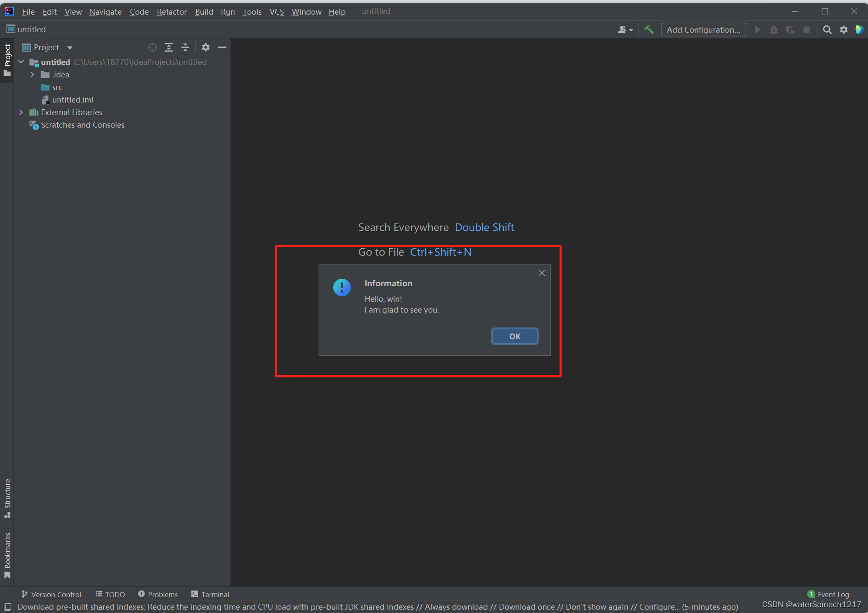Open the Terminal tool window tab
This screenshot has width=868, height=613.
click(210, 594)
